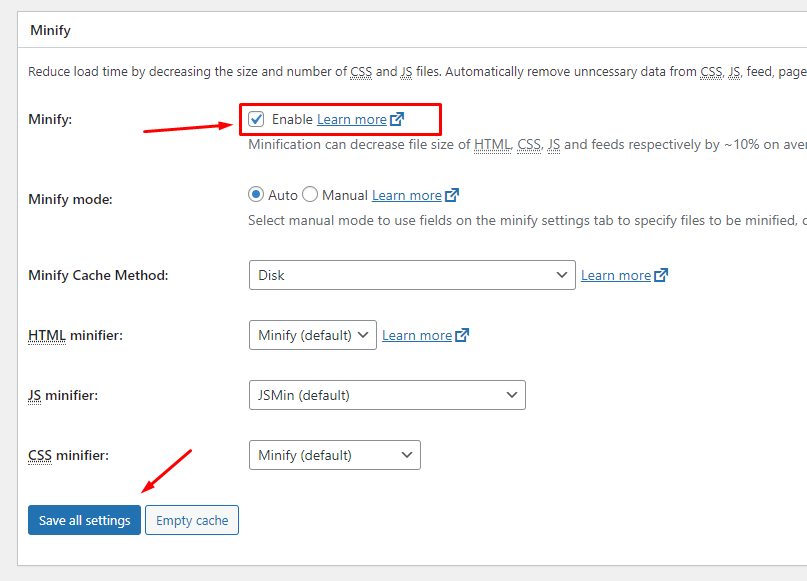The width and height of the screenshot is (807, 581).
Task: Open Learn more link beside Enable checkbox
Action: coord(351,119)
